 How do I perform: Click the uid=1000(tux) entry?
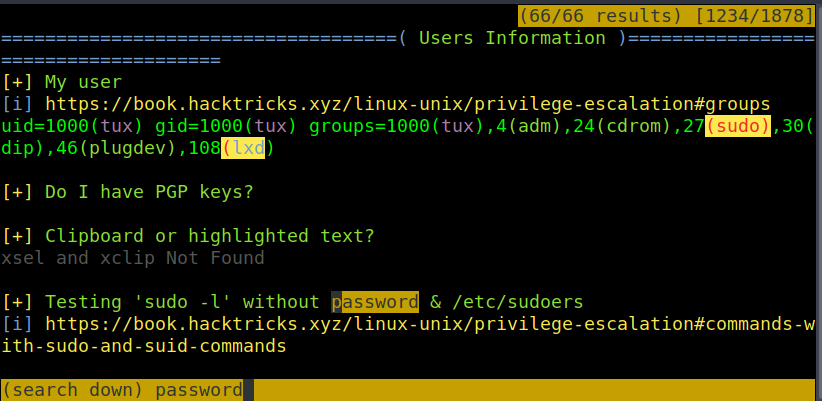pyautogui.click(x=72, y=126)
